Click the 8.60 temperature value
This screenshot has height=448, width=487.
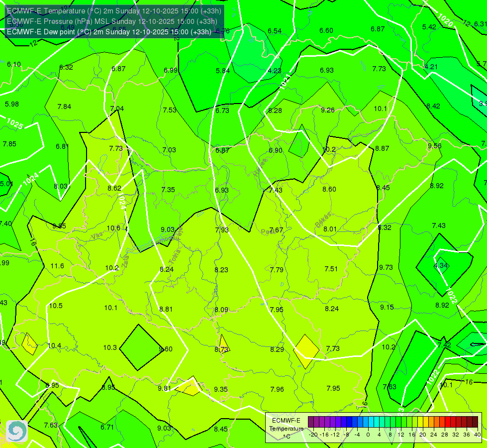point(329,189)
